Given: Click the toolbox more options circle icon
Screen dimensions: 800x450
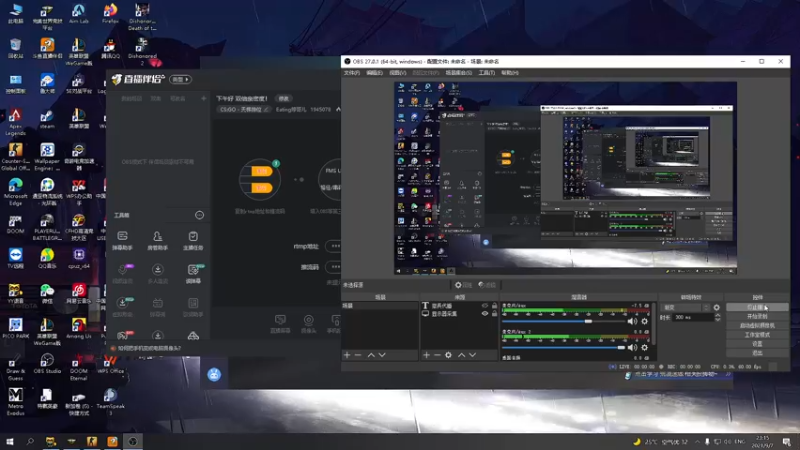Looking at the screenshot, I should [199, 215].
